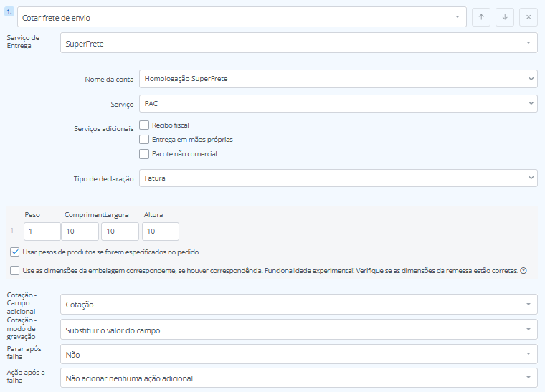The height and width of the screenshot is (392, 545).
Task: Click the move action up arrow icon
Action: click(481, 17)
